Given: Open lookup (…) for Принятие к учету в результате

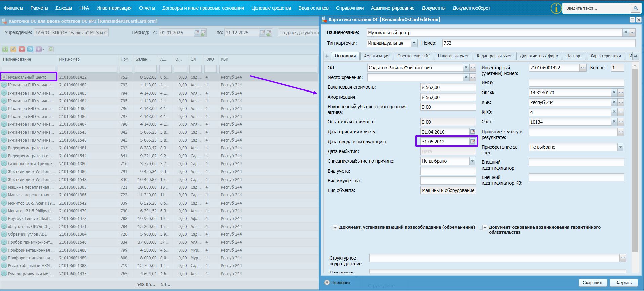Looking at the screenshot, I should click(621, 132).
